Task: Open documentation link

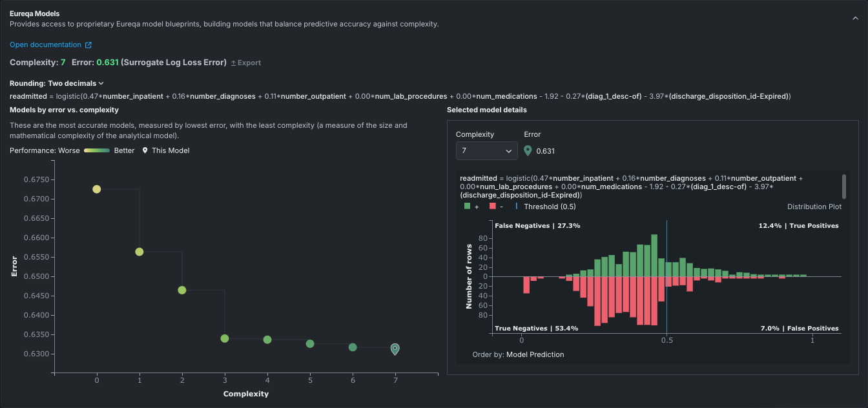Action: (x=45, y=45)
